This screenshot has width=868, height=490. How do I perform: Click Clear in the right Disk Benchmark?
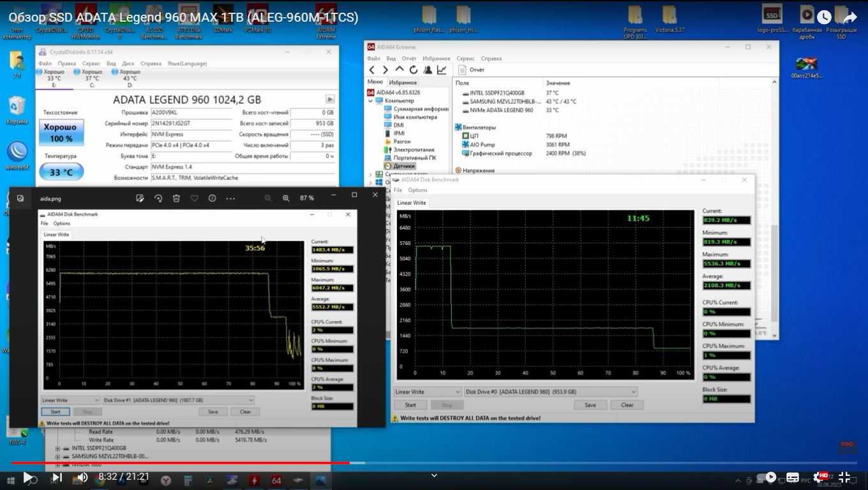tap(627, 405)
